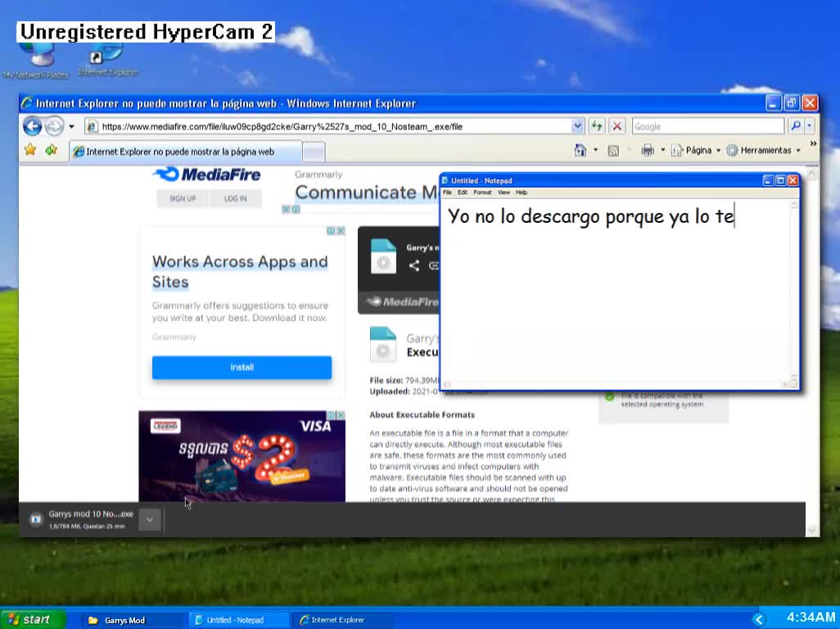Switch to Untitled - Notepad taskbar item
840x629 pixels.
point(238,620)
